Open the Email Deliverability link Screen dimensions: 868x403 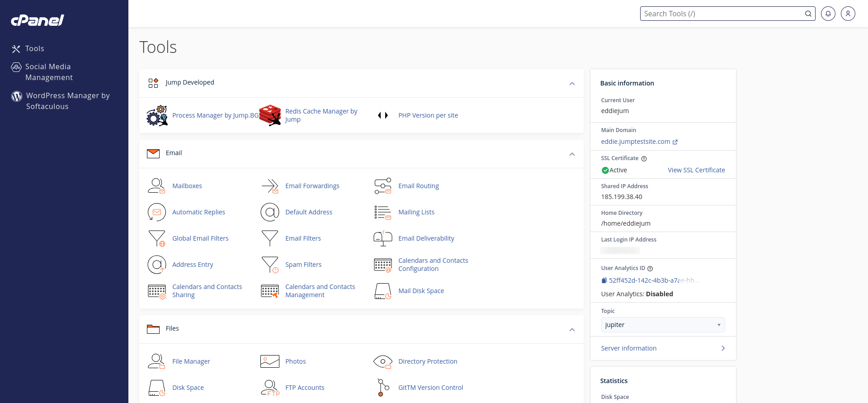(426, 238)
